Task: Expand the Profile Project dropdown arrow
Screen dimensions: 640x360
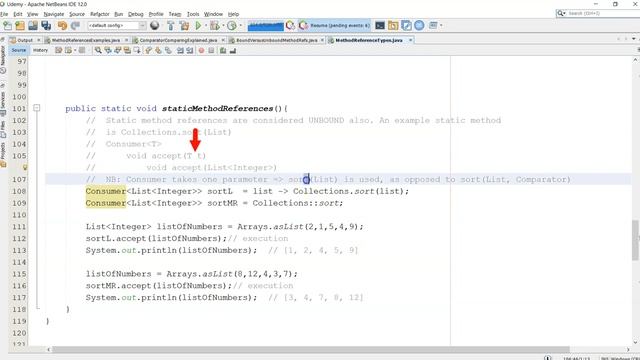Action: (x=241, y=26)
